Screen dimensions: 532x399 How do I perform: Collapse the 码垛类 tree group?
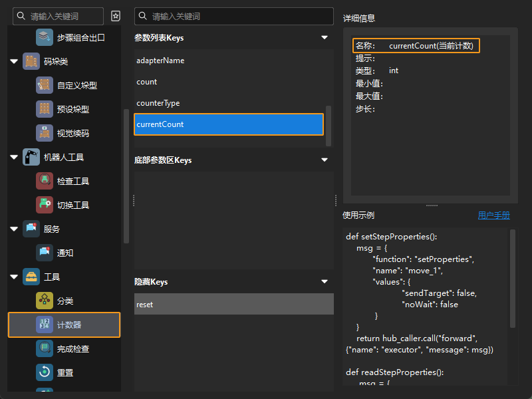click(14, 61)
